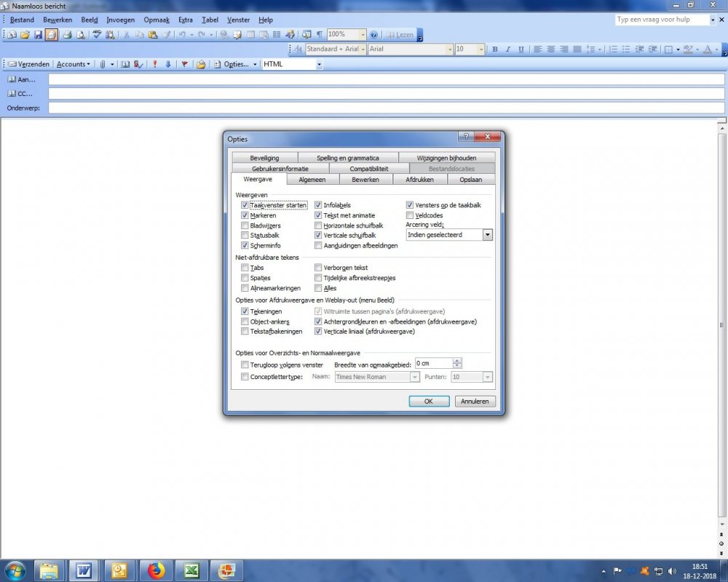The width and height of the screenshot is (728, 582).
Task: Check the Alles checkbox
Action: pyautogui.click(x=318, y=288)
